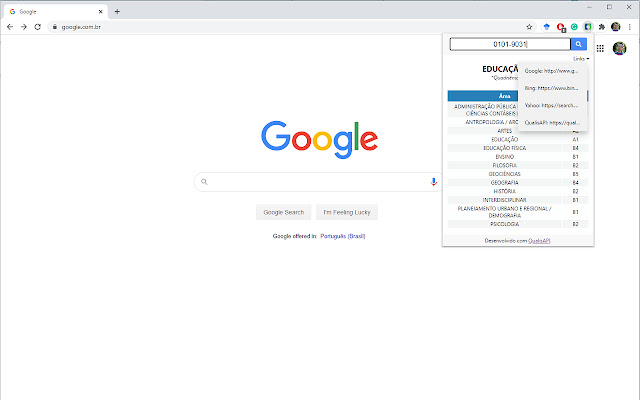Click the ISSN input field containing 0101-9031
The image size is (640, 400).
point(510,44)
